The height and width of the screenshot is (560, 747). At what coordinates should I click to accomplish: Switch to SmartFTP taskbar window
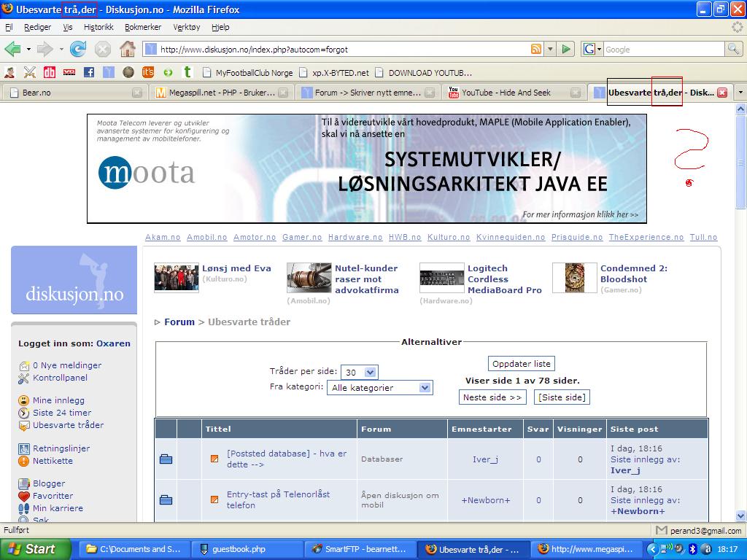coord(360,549)
